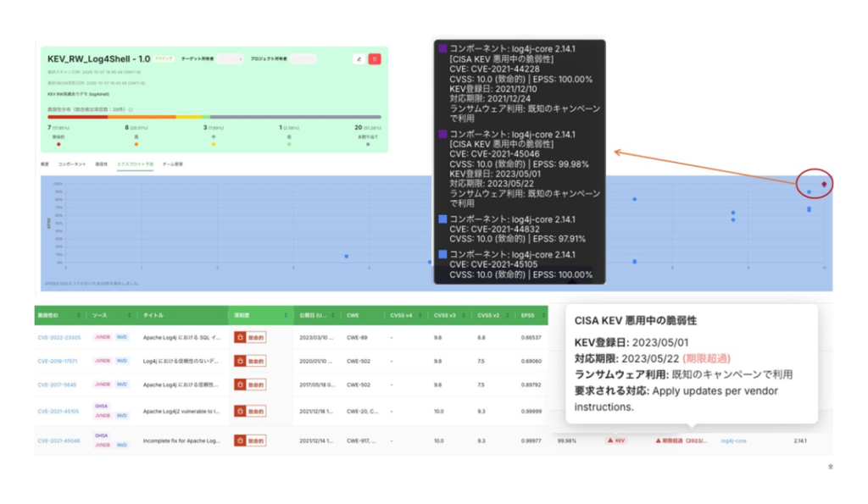Click the pencil edit icon for KEV_RW_Log4Shell

(x=359, y=58)
